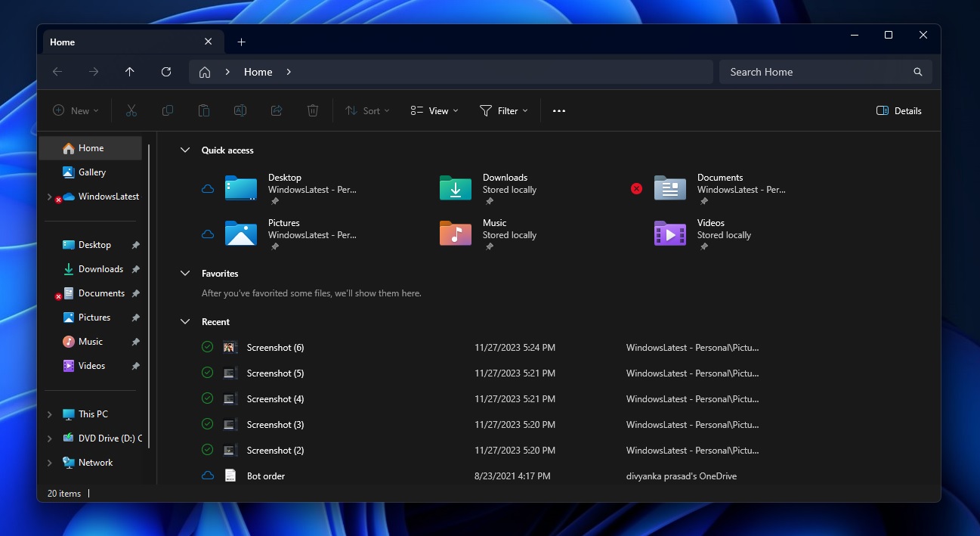Open the Sort dropdown
The height and width of the screenshot is (536, 980).
point(367,110)
